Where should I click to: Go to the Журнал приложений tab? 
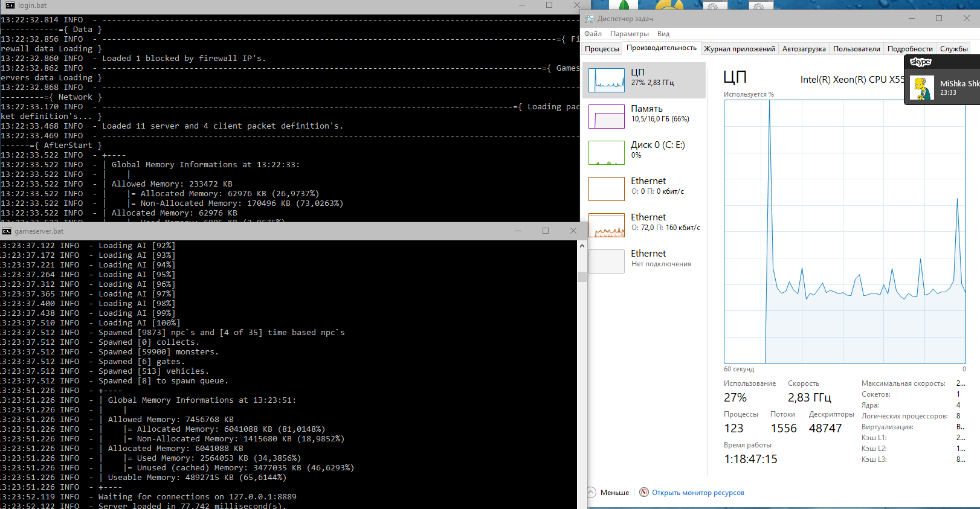click(x=740, y=49)
